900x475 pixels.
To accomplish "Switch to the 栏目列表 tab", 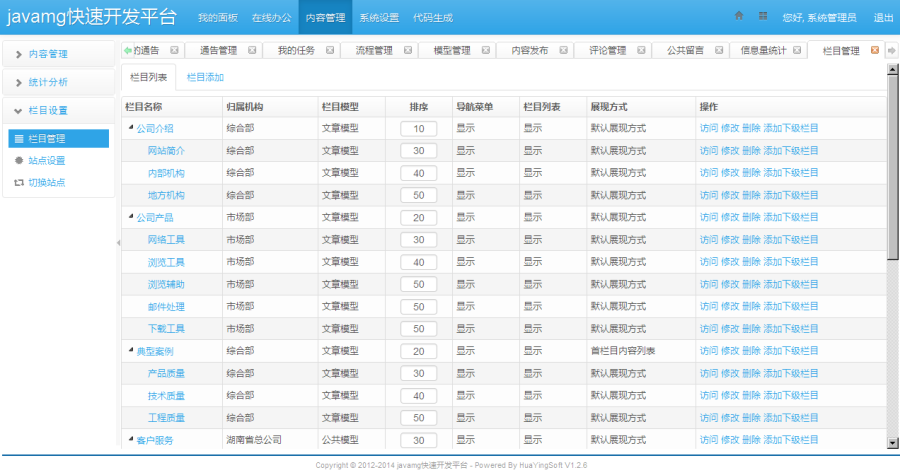I will 149,77.
